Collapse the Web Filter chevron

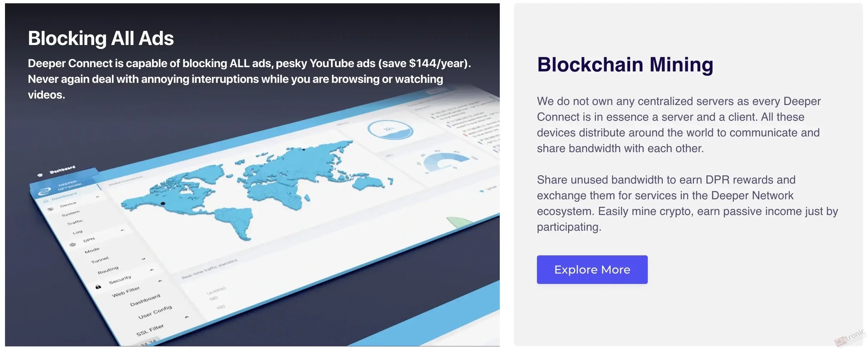pos(160,281)
